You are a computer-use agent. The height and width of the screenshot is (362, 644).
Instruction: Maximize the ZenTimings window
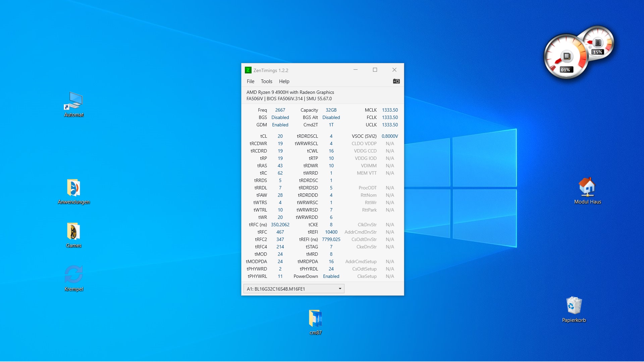click(375, 70)
